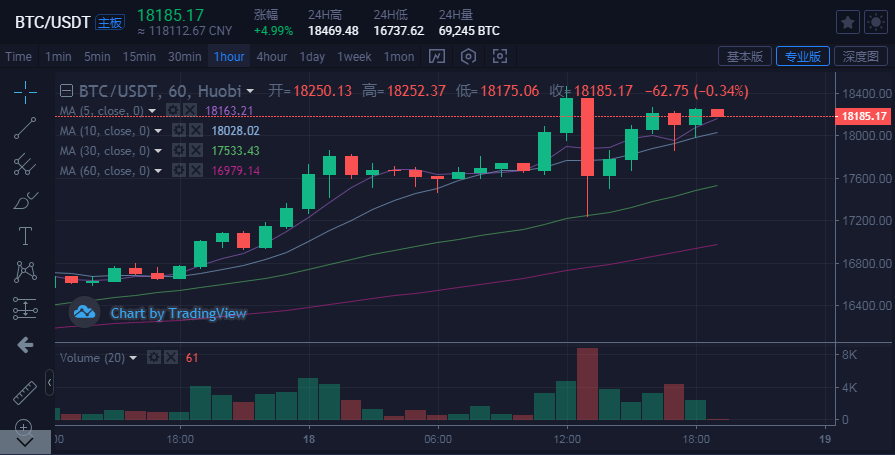Add BTC/USDT to favorites with star
Image resolution: width=895 pixels, height=455 pixels.
[x=846, y=22]
